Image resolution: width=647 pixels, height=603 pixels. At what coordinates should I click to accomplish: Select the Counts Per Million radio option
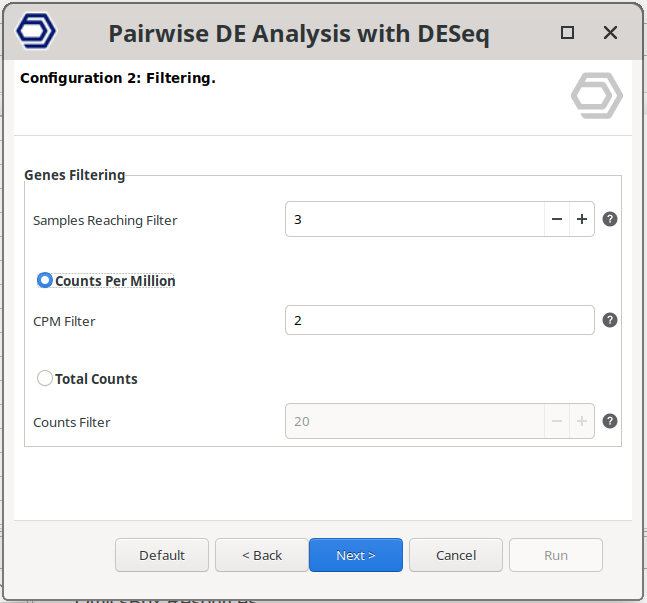click(x=45, y=281)
